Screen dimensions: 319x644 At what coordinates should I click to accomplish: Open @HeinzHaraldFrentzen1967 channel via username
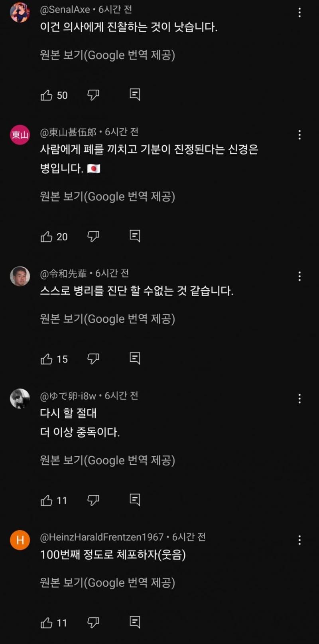pos(102,537)
